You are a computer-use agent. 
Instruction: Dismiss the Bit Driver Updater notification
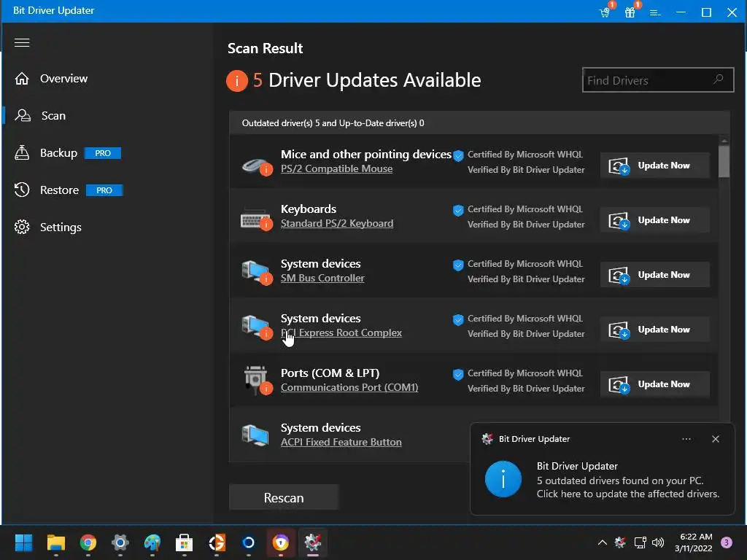pyautogui.click(x=716, y=439)
